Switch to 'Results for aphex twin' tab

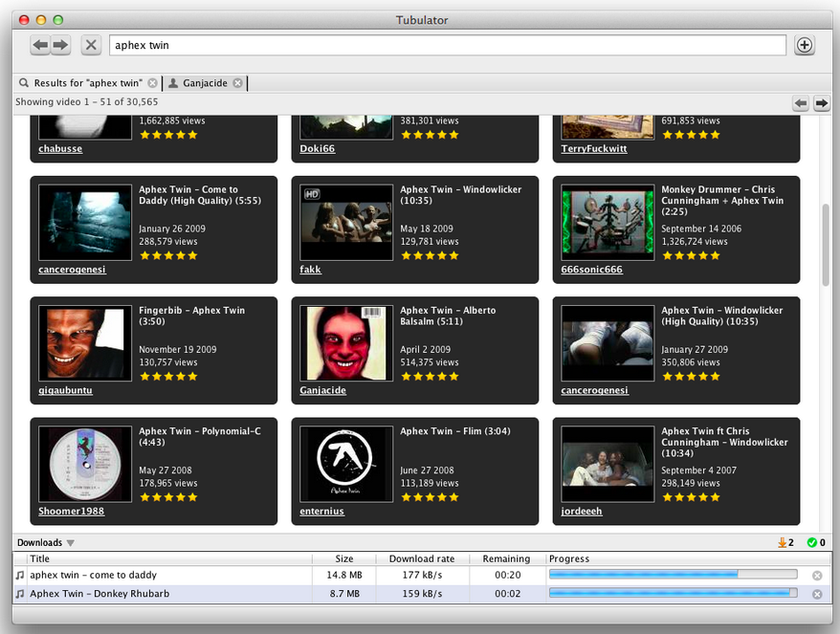coord(88,83)
